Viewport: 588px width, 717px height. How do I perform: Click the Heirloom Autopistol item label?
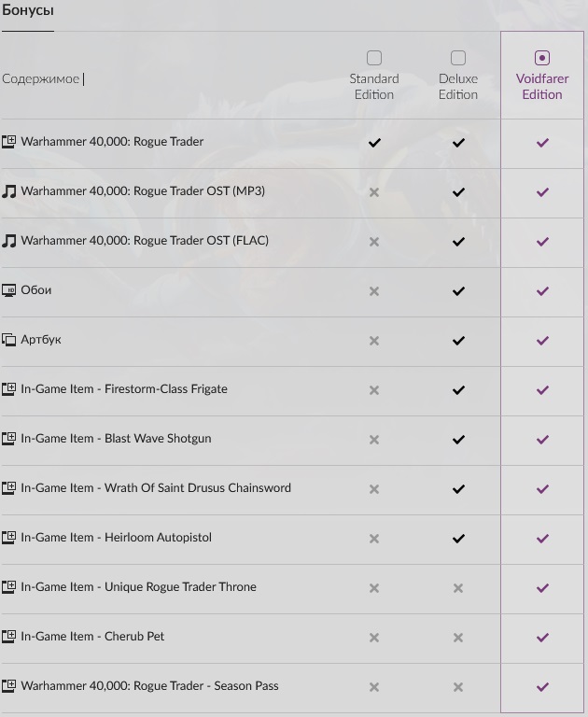click(117, 538)
